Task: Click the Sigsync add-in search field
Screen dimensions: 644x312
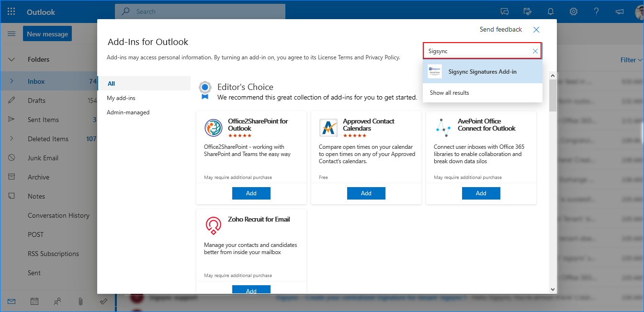Action: 476,51
